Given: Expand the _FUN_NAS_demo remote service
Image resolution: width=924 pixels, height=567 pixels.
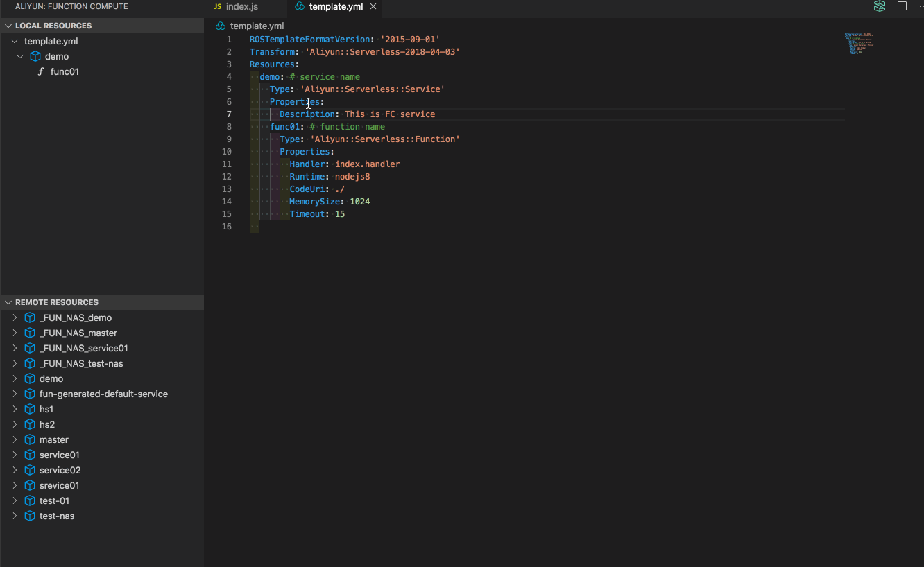Looking at the screenshot, I should coord(15,317).
